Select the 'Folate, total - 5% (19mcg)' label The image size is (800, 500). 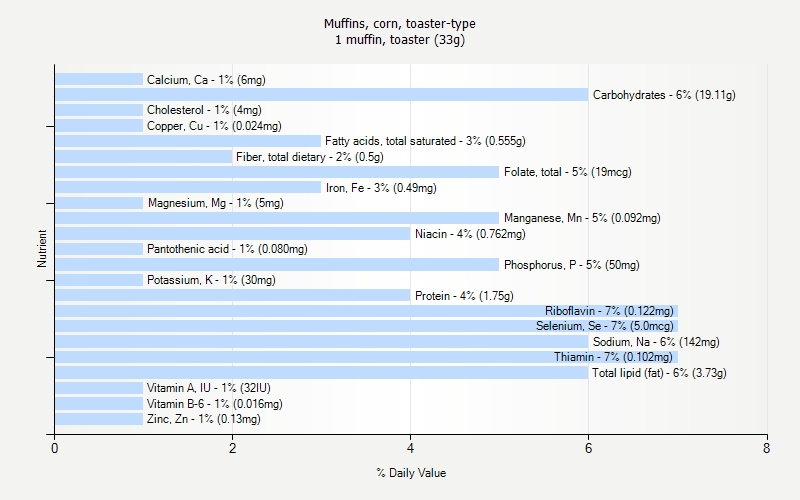click(x=567, y=172)
